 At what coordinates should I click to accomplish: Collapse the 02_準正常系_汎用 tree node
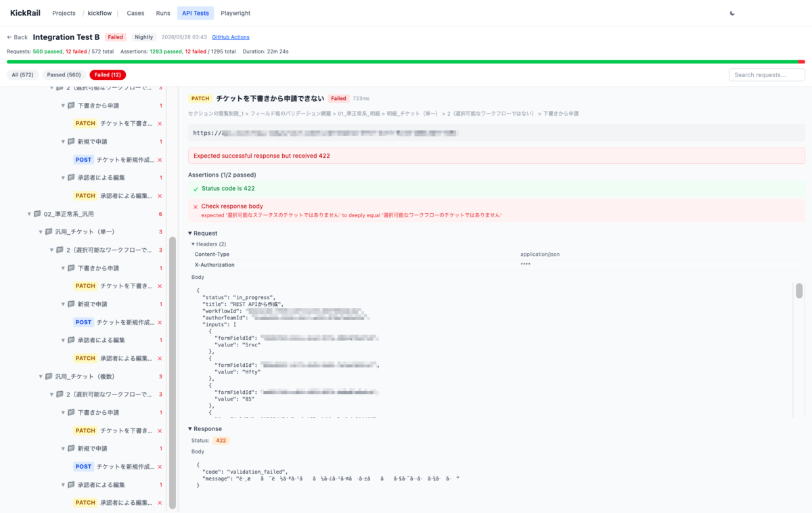[29, 214]
